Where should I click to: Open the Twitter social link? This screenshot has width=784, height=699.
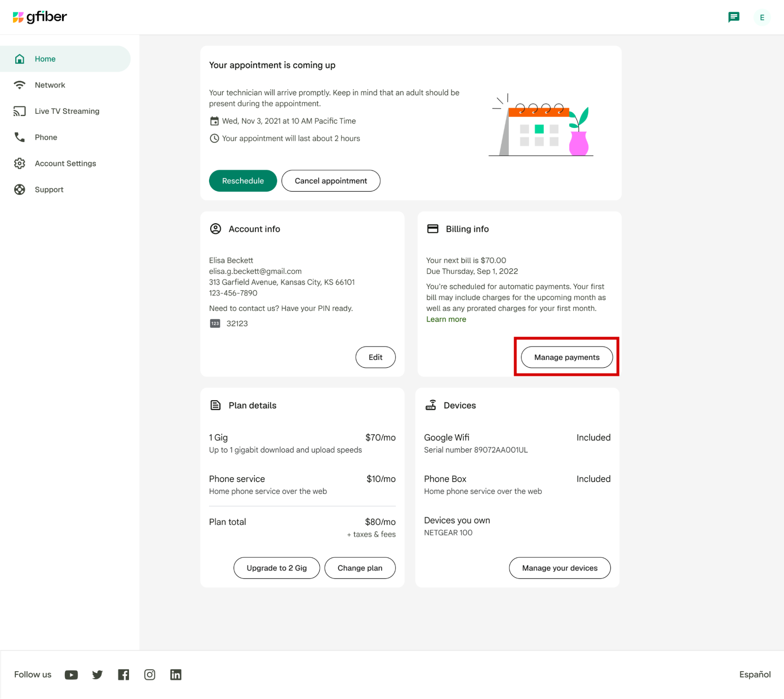(97, 674)
